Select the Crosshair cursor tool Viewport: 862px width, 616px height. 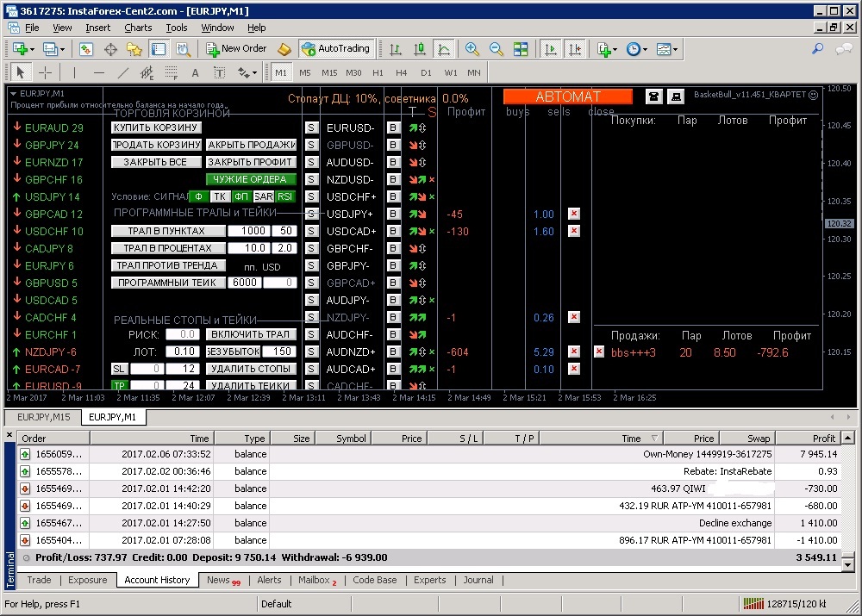pyautogui.click(x=45, y=73)
